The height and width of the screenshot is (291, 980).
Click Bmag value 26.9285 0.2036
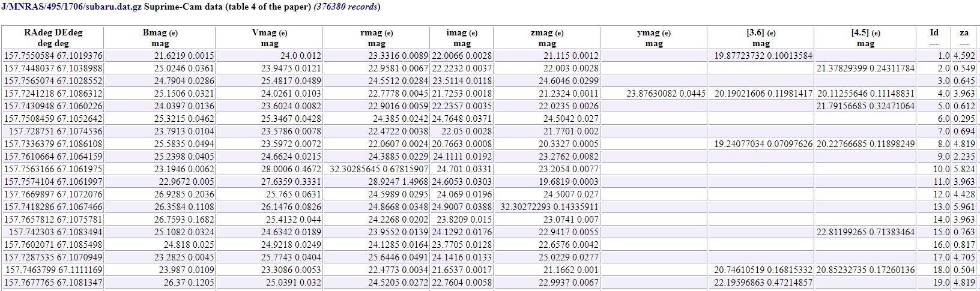pos(184,194)
